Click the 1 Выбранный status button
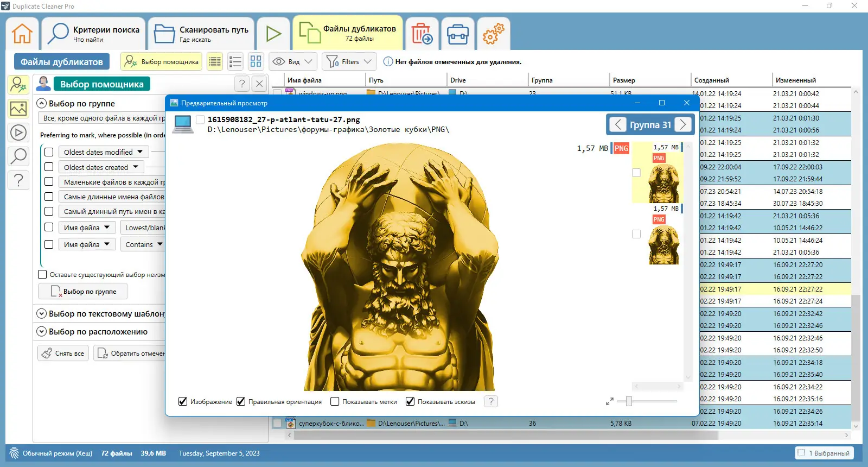 coord(825,453)
